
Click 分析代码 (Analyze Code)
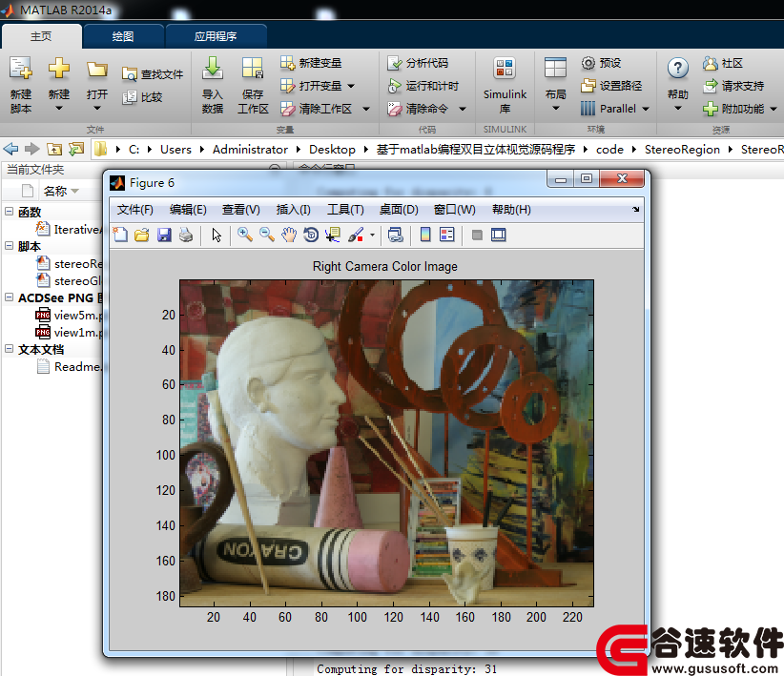[418, 63]
